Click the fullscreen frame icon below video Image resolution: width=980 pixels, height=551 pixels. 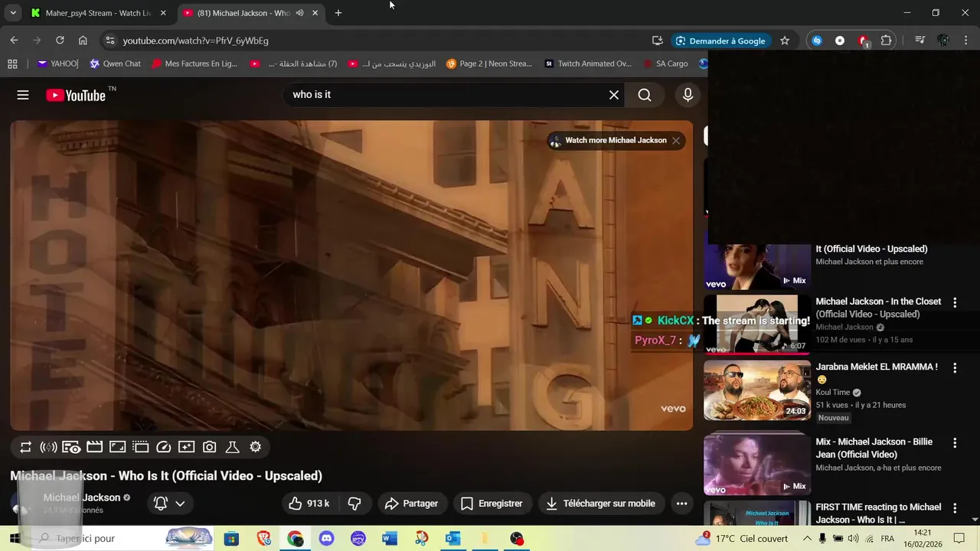[x=117, y=447]
